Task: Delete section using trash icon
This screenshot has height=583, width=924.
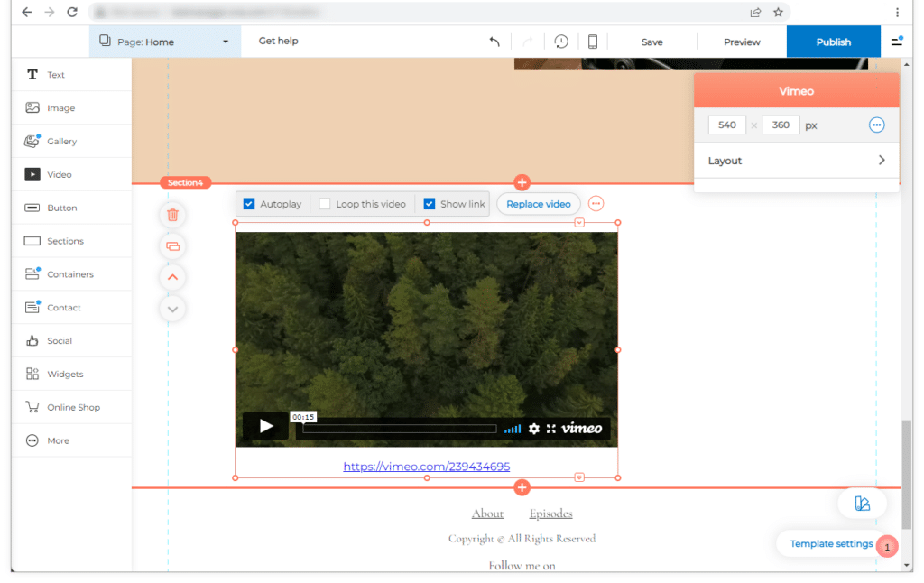Action: click(x=172, y=215)
